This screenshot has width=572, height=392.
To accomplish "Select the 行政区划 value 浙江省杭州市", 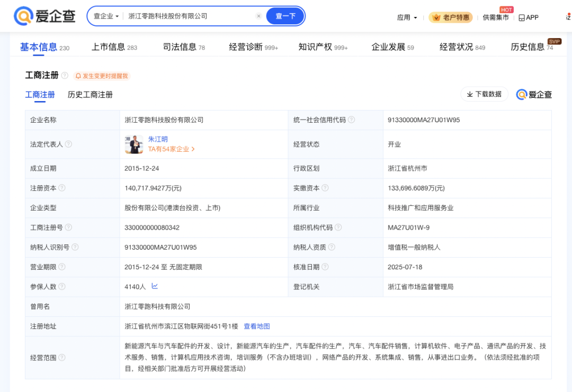I will pyautogui.click(x=407, y=168).
